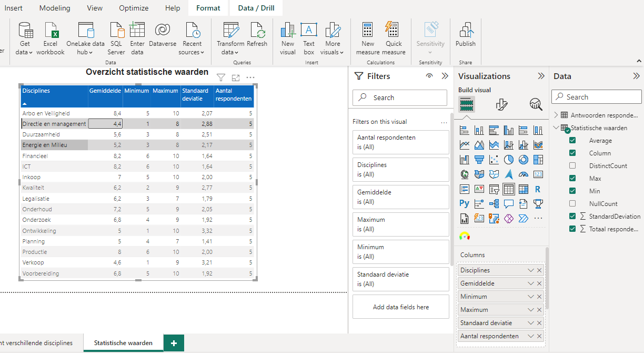
Task: Open the Gemiddelde is (All) filter card
Action: click(401, 197)
